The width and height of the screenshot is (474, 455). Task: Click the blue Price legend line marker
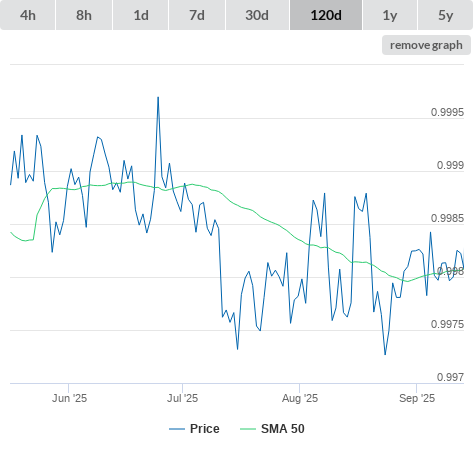coord(177,429)
